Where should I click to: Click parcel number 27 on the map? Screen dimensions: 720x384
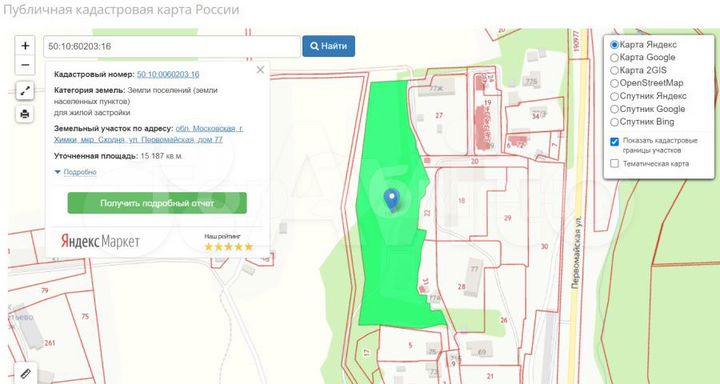pyautogui.click(x=439, y=116)
